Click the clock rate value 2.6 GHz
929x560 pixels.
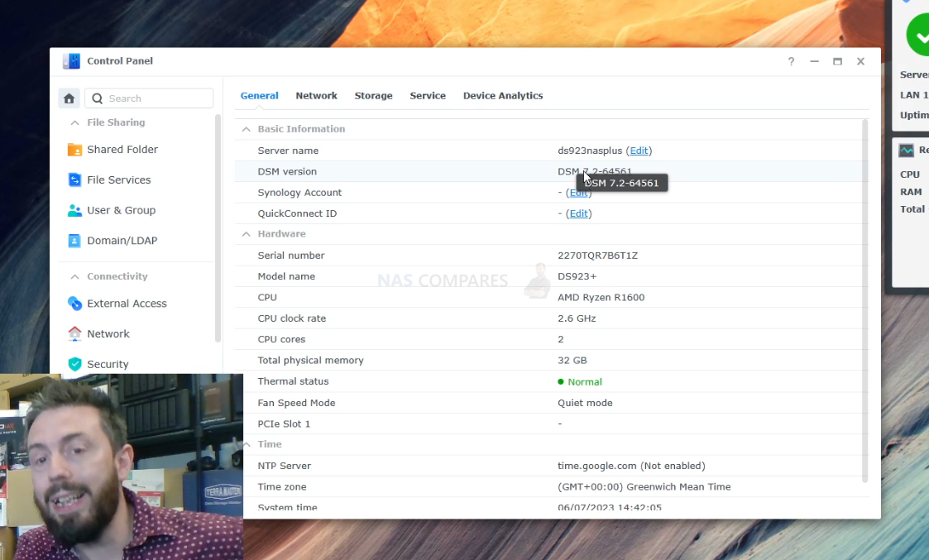tap(577, 318)
